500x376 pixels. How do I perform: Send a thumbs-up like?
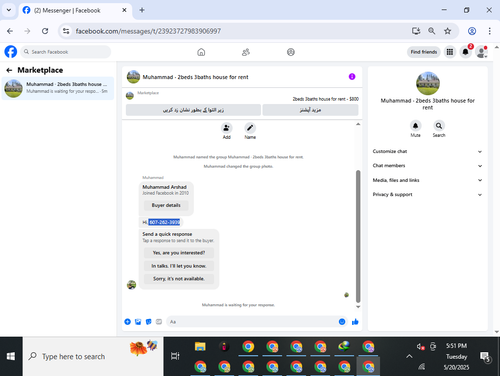355,322
